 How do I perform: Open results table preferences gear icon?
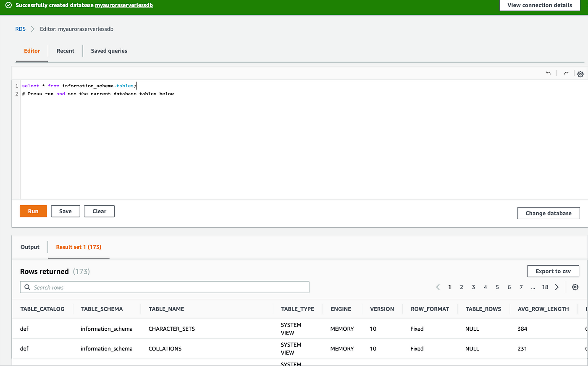(x=575, y=287)
